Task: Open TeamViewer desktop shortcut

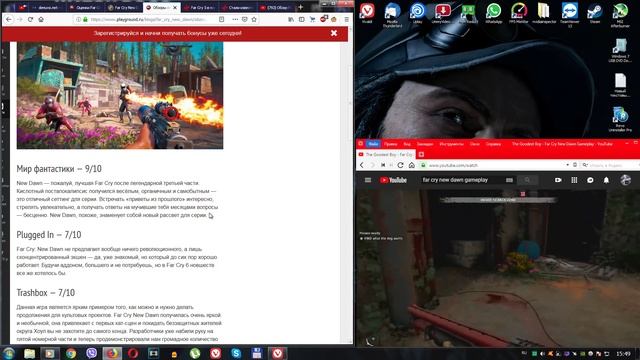Action: [x=570, y=15]
